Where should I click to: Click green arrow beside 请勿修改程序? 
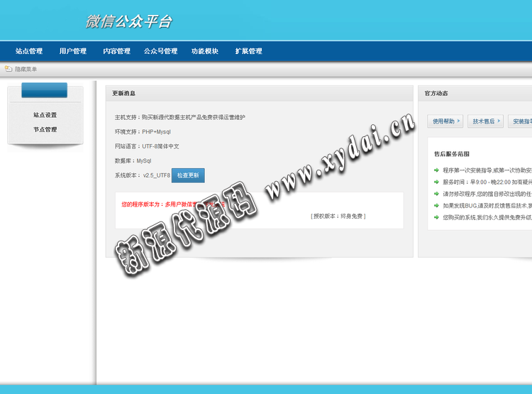pyautogui.click(x=436, y=194)
